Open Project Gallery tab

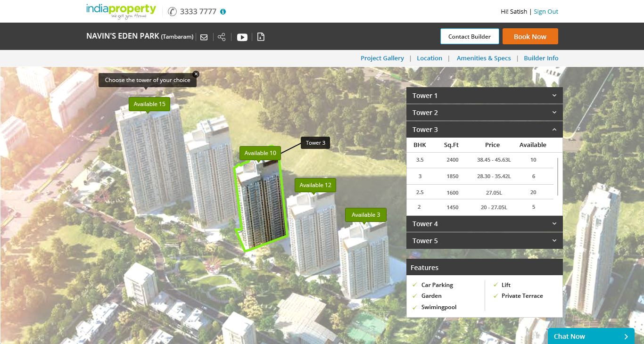(382, 58)
